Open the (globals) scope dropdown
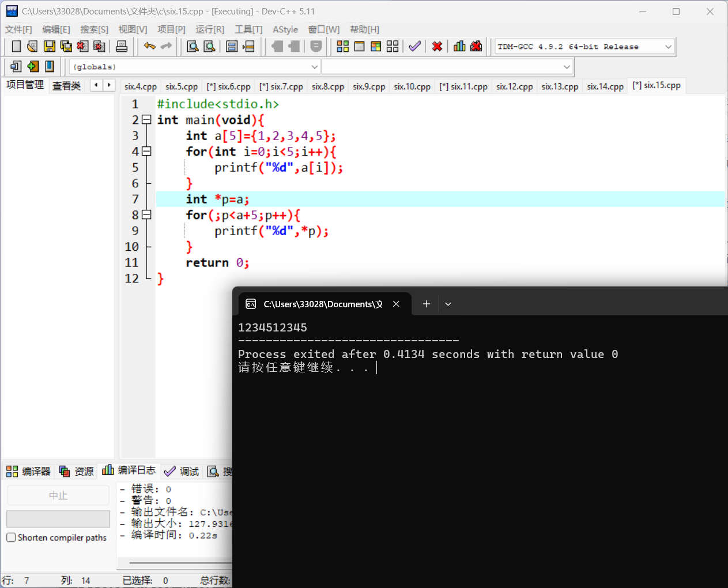Viewport: 728px width, 588px height. click(315, 67)
